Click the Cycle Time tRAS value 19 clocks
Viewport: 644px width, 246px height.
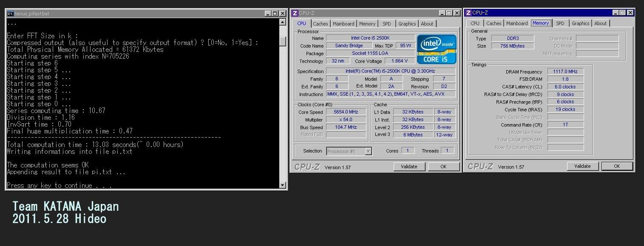click(566, 109)
